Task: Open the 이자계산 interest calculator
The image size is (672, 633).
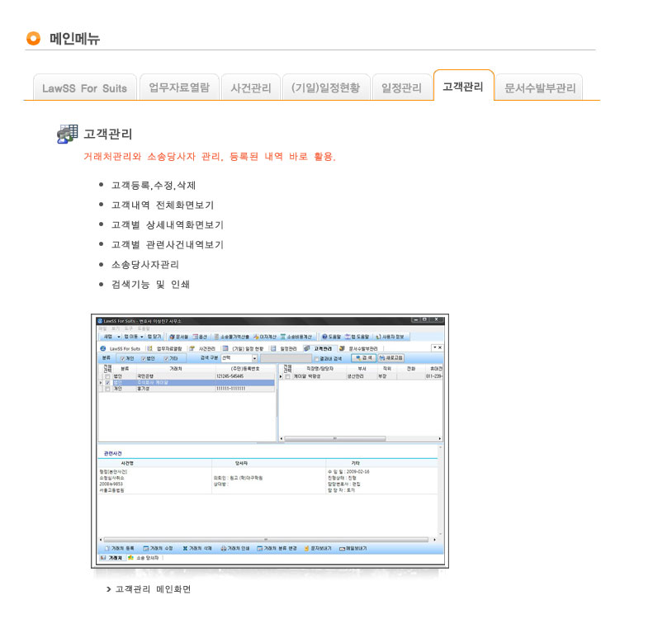Action: point(265,337)
